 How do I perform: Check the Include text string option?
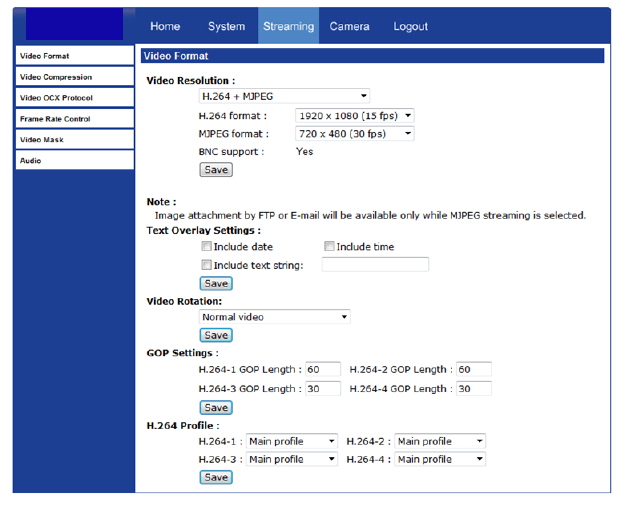pos(206,265)
